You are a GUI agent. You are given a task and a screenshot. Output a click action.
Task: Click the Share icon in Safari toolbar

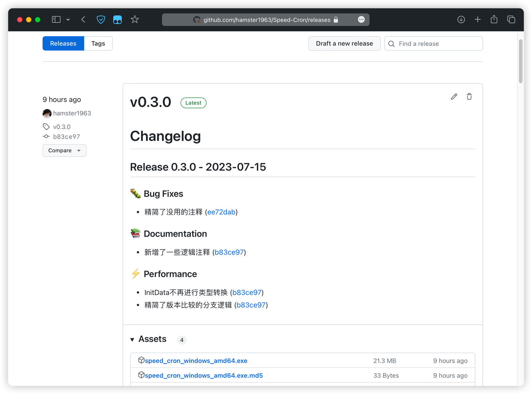(x=494, y=20)
